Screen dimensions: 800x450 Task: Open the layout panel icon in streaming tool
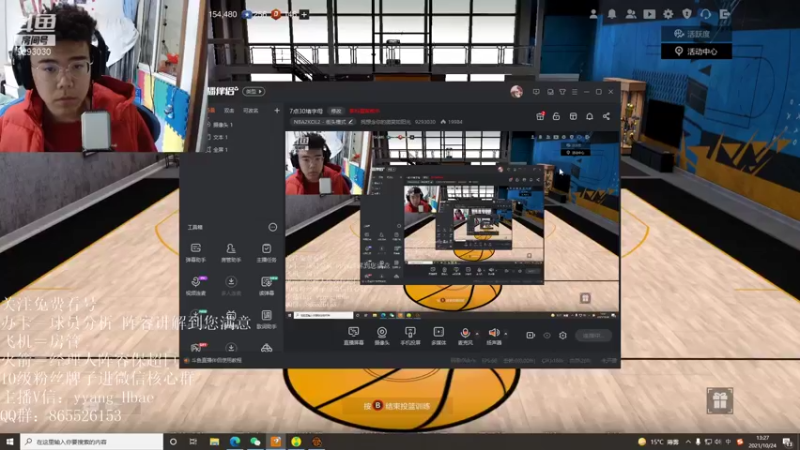[573, 116]
